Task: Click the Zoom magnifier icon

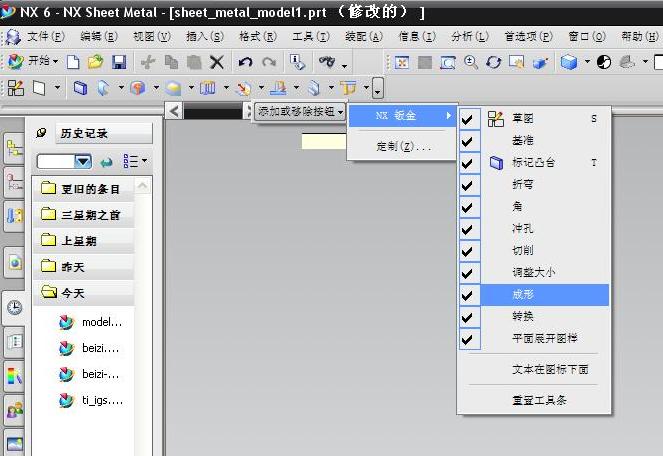Action: coord(471,63)
